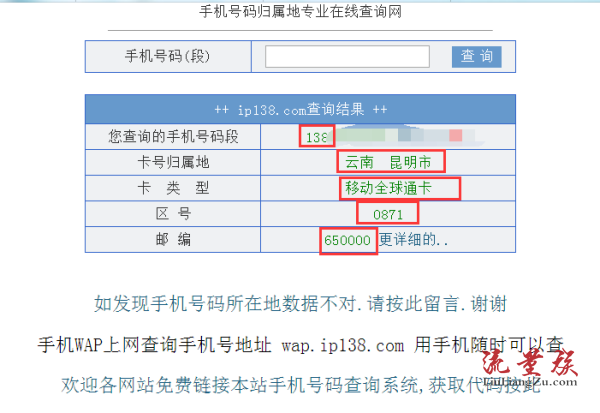This screenshot has height=413, width=600.
Task: Click the 手机WAP上网查询 wap.ip138.com text line
Action: click(300, 345)
